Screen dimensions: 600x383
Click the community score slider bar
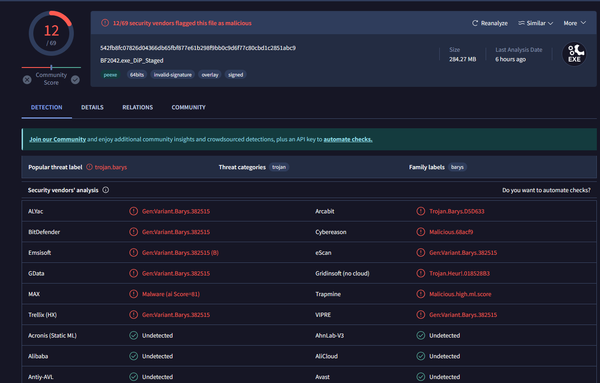coord(51,67)
